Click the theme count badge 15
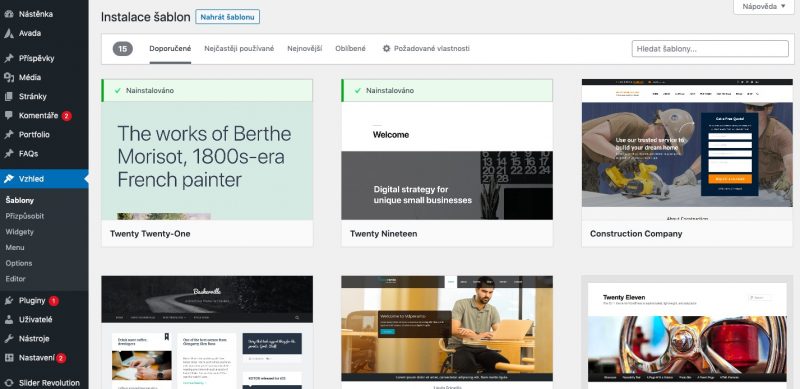Screen dimensions: 800x389 pyautogui.click(x=122, y=48)
